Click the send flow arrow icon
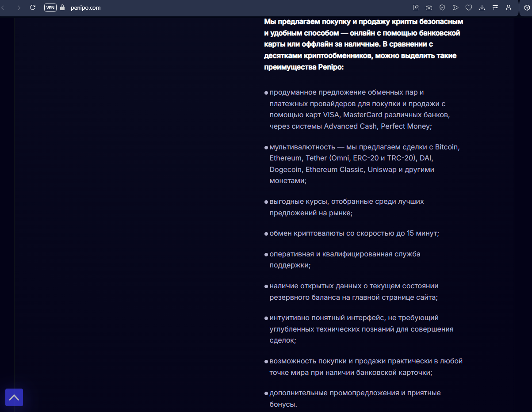The width and height of the screenshot is (532, 412). [x=455, y=8]
